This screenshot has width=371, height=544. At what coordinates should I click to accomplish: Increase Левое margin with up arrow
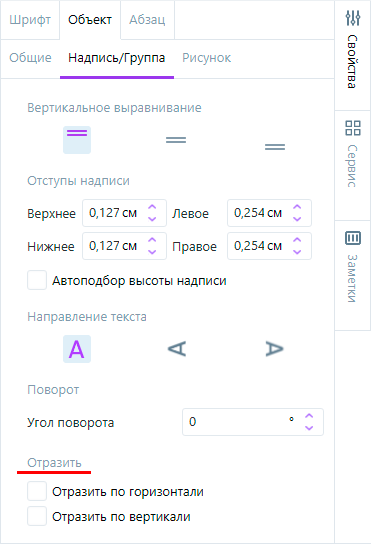pos(297,207)
